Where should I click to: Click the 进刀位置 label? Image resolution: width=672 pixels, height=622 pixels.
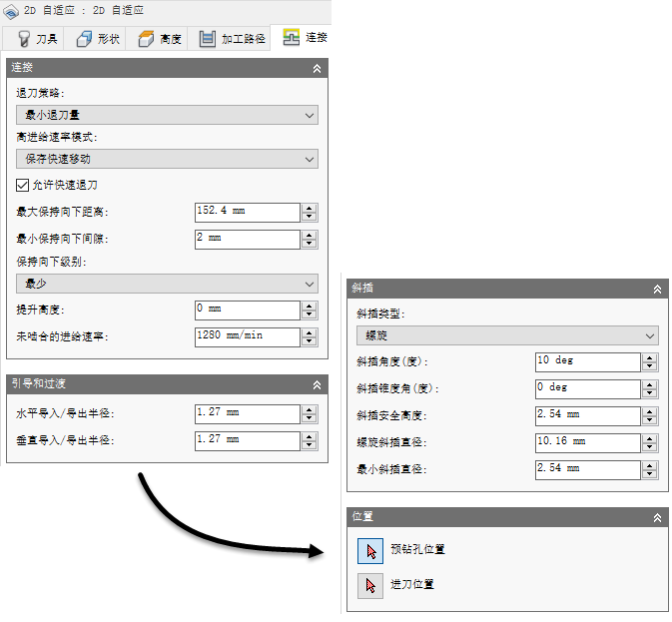click(x=411, y=585)
